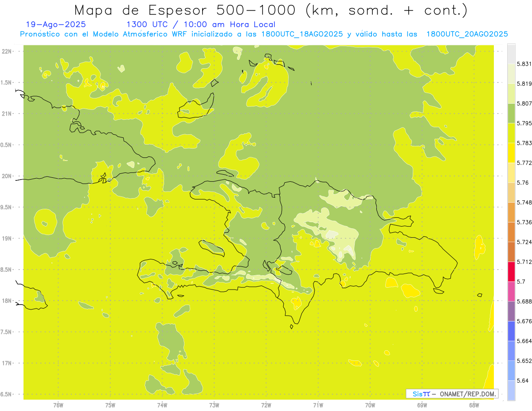Click the '8.5N' latitude label
The height and width of the screenshot is (411, 532).
[x=7, y=270]
